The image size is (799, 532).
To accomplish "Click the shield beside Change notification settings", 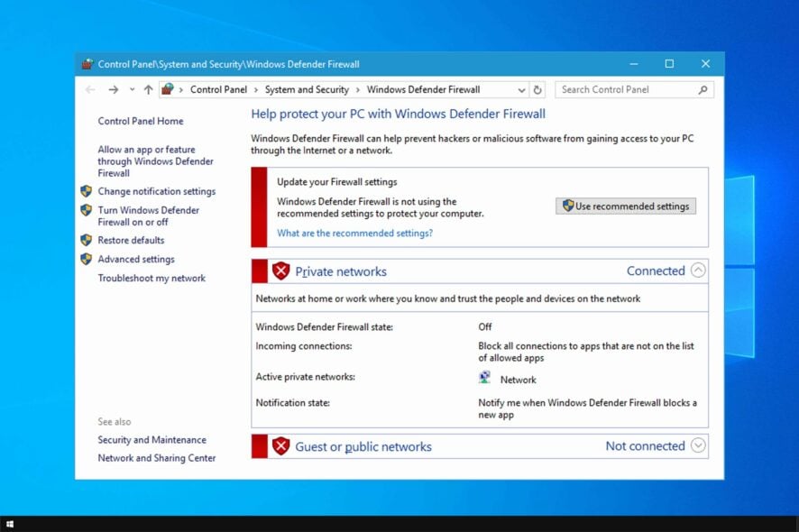I will click(87, 191).
